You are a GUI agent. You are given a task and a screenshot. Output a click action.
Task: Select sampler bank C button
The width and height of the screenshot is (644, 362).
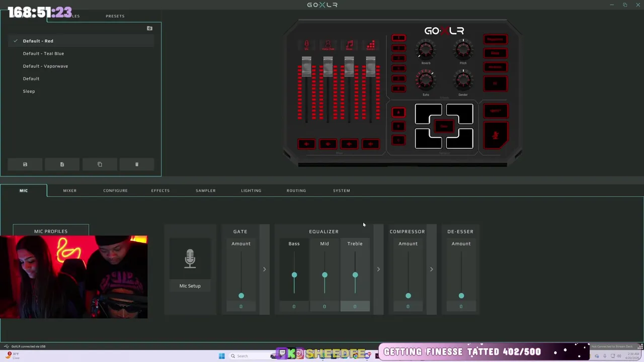pyautogui.click(x=398, y=140)
